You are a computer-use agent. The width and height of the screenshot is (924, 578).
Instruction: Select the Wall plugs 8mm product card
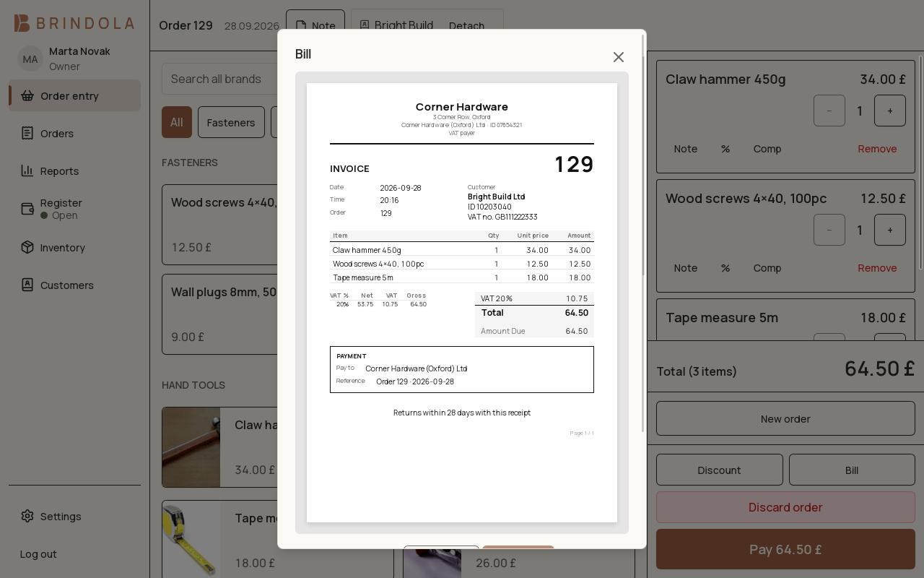219,314
